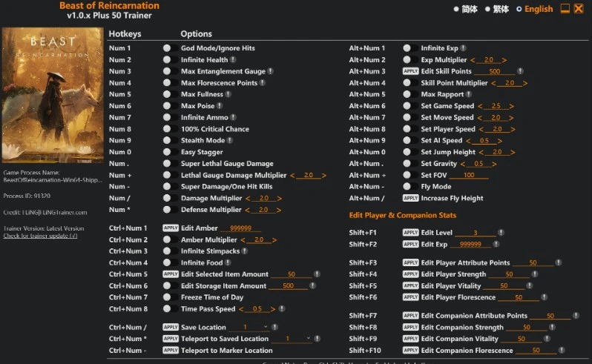The width and height of the screenshot is (592, 364).
Task: Click the Hotkeys column header
Action: (125, 33)
